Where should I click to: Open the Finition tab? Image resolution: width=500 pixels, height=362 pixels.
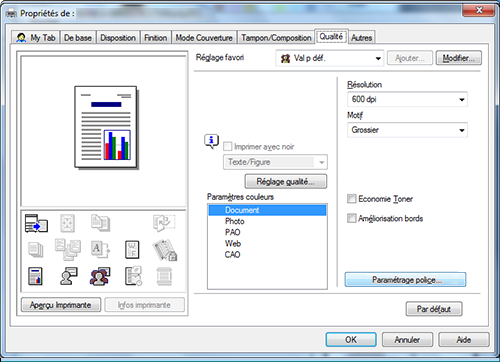[156, 38]
